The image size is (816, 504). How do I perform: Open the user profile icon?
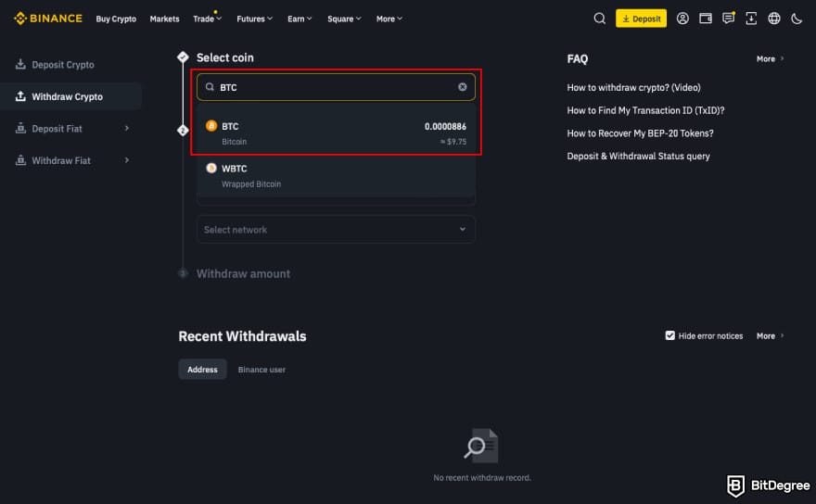[x=682, y=19]
